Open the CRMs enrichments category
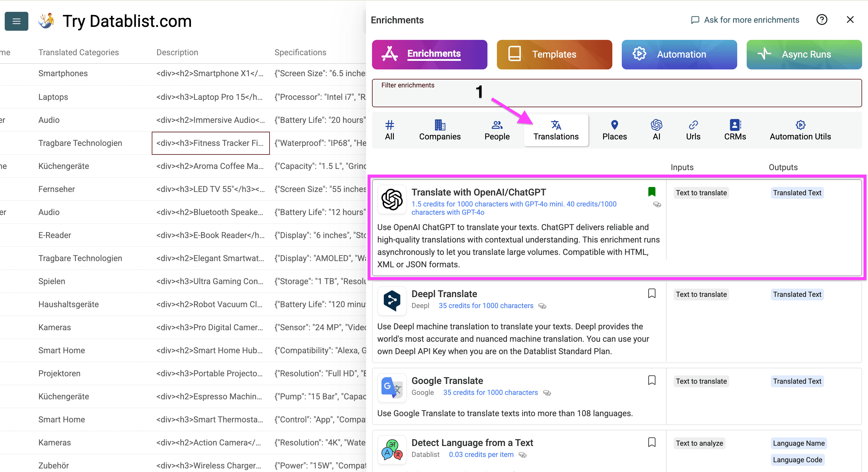Screen dimensions: 868x472 point(735,130)
